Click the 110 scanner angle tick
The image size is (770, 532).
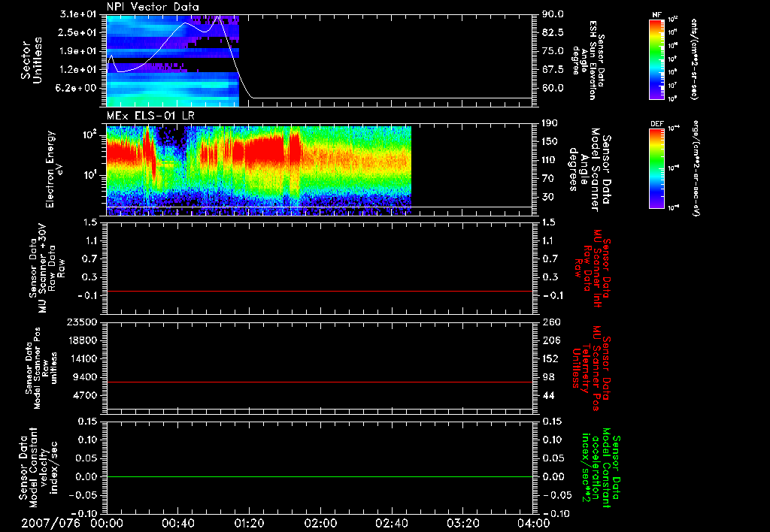(550, 160)
